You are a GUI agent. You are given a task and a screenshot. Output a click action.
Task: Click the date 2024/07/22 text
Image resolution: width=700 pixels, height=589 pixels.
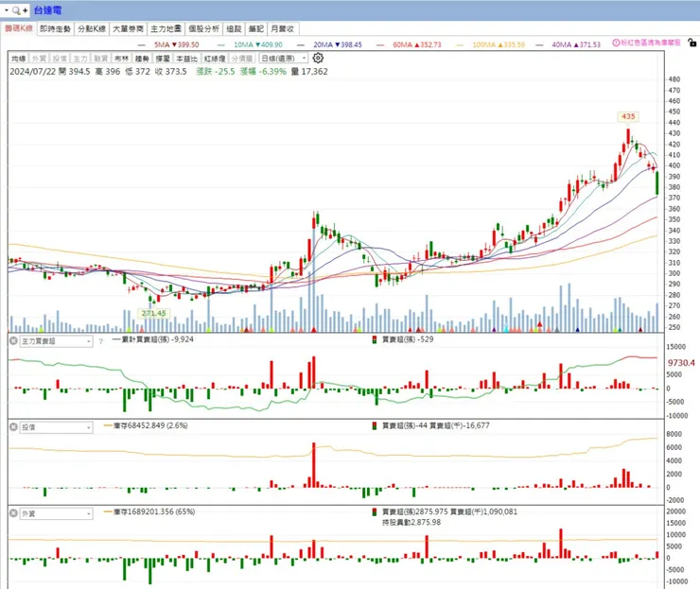(33, 72)
